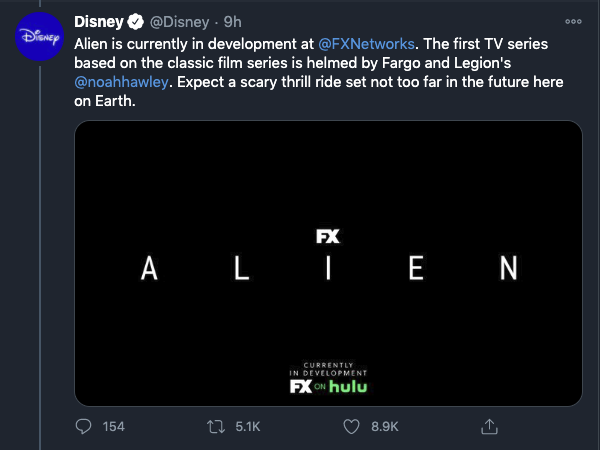Like the tweet with heart icon

pyautogui.click(x=351, y=426)
